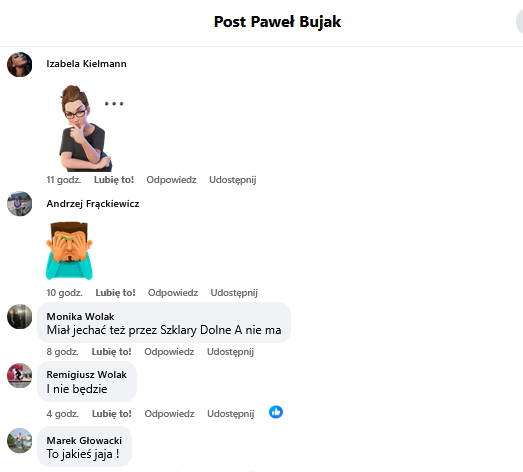Click Andrzej Frąckiewicz's avatar
523x472 pixels.
coord(20,204)
